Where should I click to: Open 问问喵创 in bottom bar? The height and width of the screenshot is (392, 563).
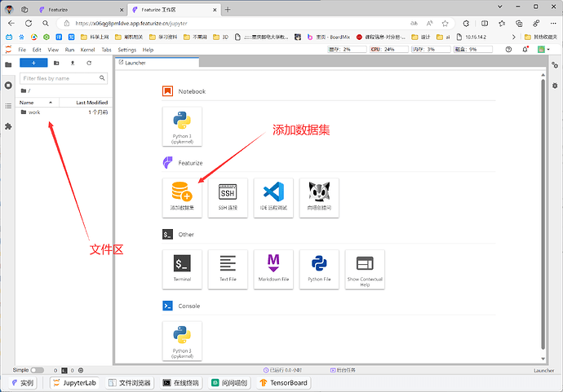[229, 383]
